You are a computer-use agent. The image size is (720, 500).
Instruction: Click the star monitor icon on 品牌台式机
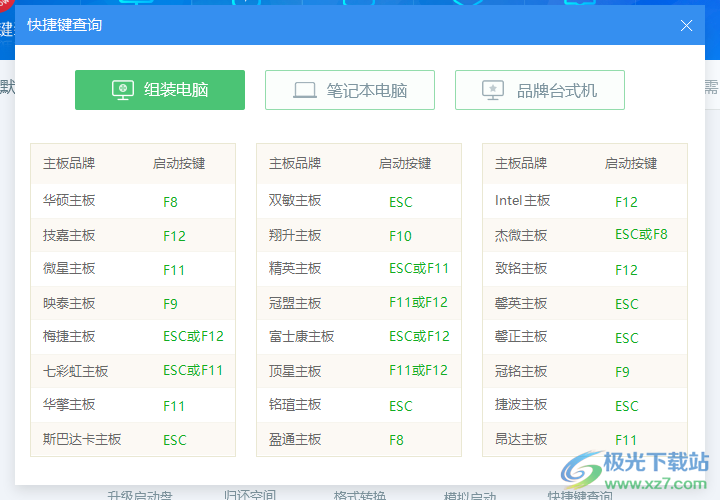493,90
